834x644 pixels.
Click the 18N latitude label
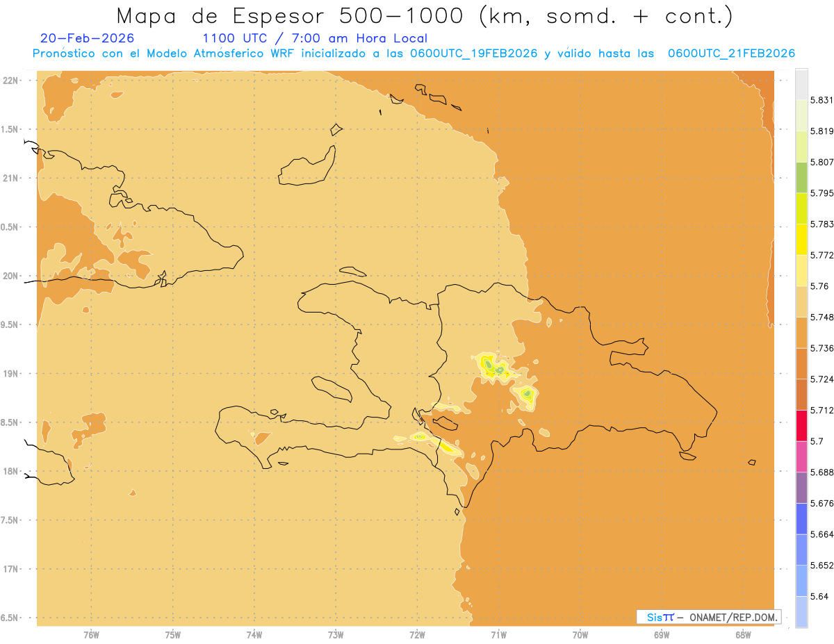[11, 471]
